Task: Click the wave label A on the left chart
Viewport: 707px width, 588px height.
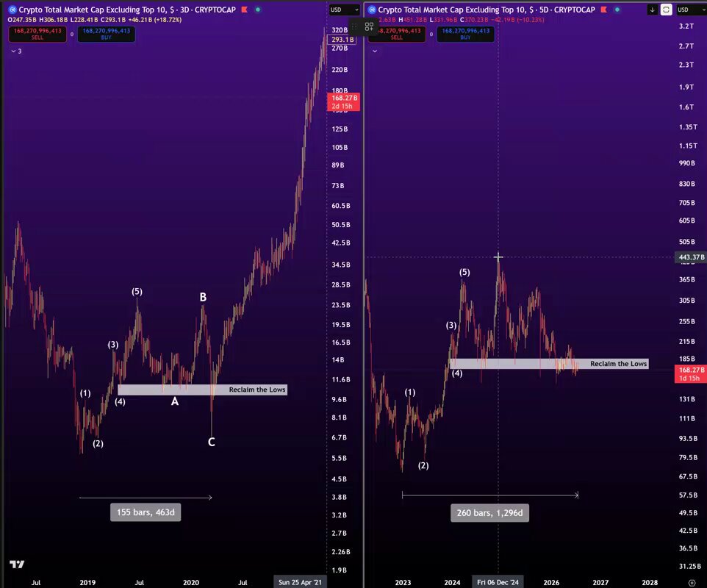Action: coord(175,401)
